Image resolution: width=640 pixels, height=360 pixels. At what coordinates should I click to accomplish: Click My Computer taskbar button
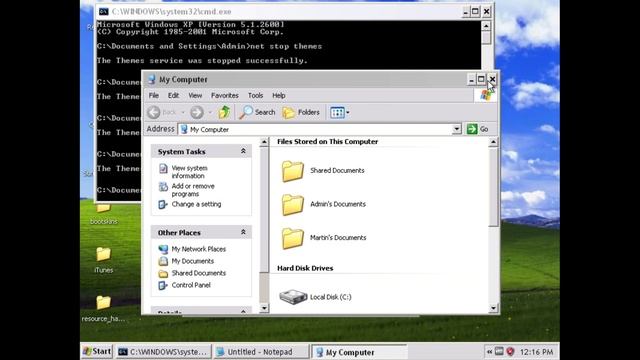[x=359, y=352]
